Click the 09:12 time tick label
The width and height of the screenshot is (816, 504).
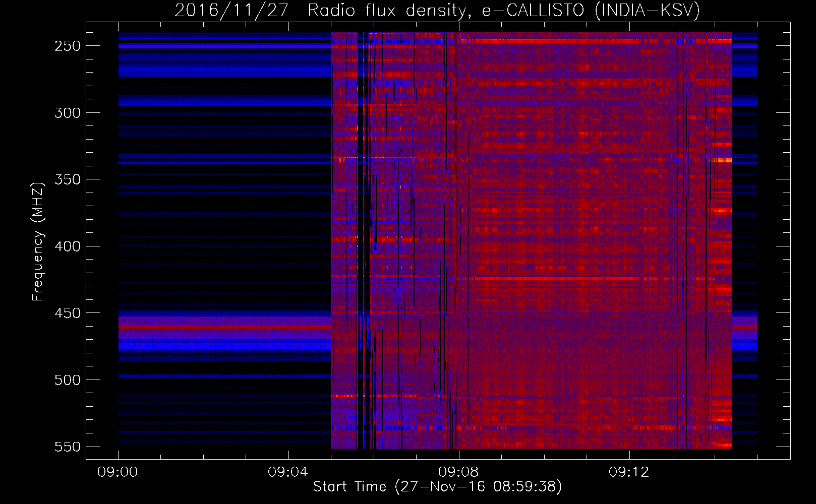coord(629,472)
